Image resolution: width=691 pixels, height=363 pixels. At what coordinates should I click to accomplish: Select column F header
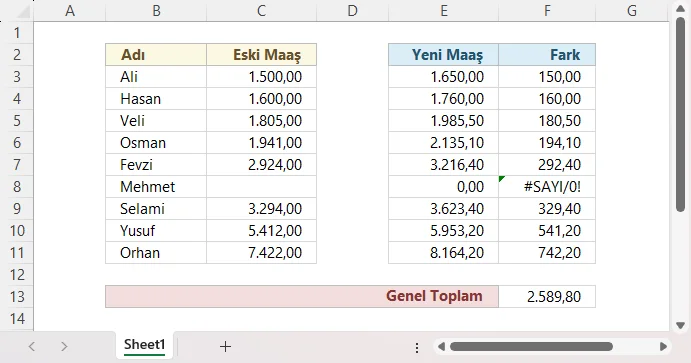[547, 11]
